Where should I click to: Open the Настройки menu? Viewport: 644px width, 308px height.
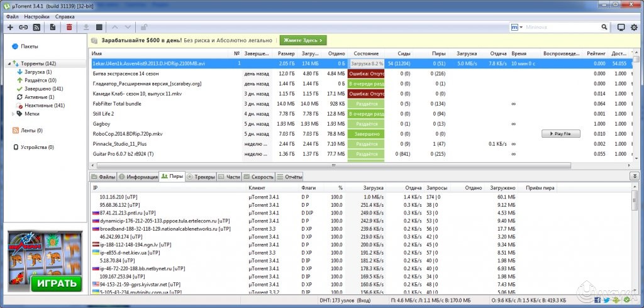point(37,16)
